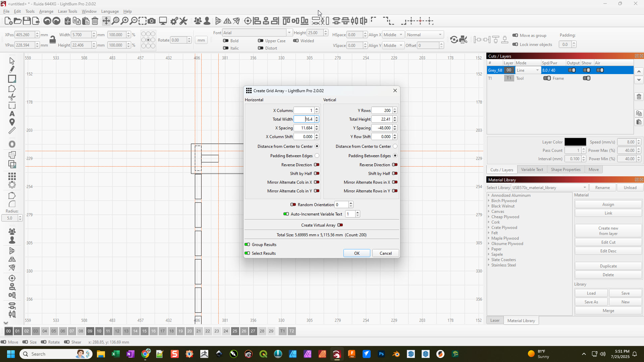This screenshot has height=362, width=644.
Task: Select the Draw Lines pencil tool
Action: click(x=12, y=69)
